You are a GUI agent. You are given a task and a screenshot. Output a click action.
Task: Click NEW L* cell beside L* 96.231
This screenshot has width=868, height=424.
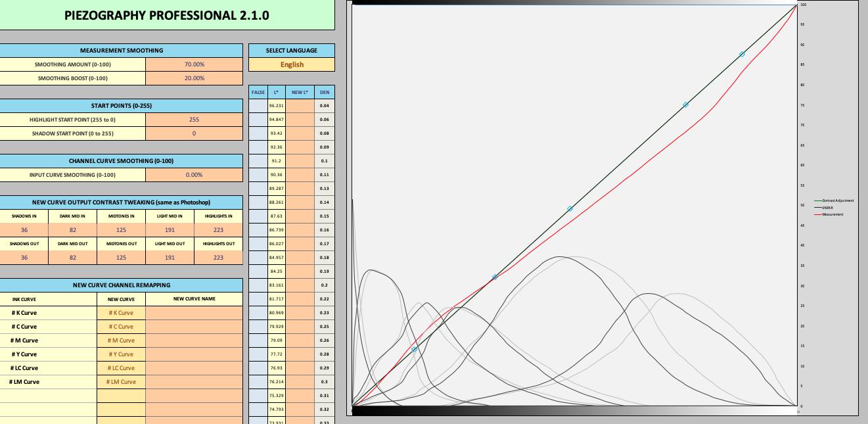(x=300, y=106)
